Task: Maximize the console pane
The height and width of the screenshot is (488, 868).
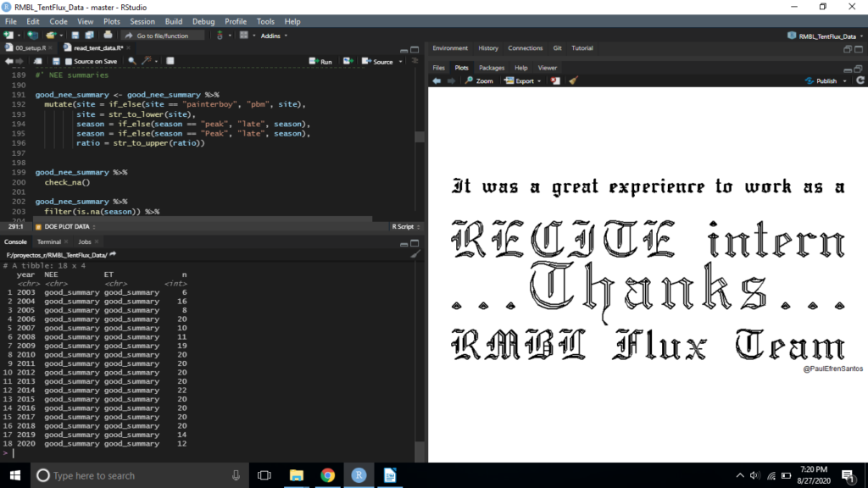Action: pyautogui.click(x=415, y=243)
